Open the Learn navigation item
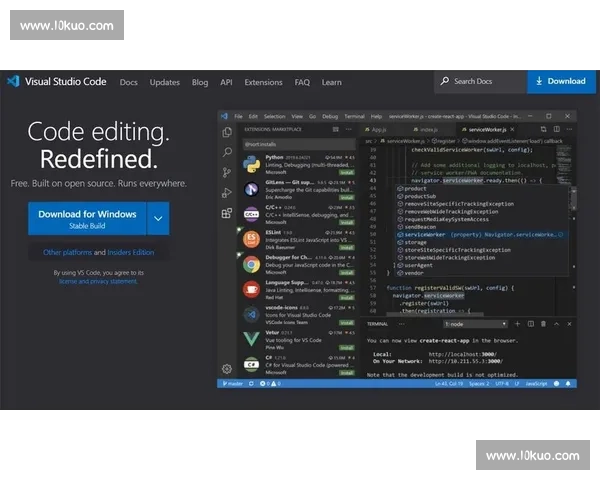The height and width of the screenshot is (480, 600). (x=331, y=82)
